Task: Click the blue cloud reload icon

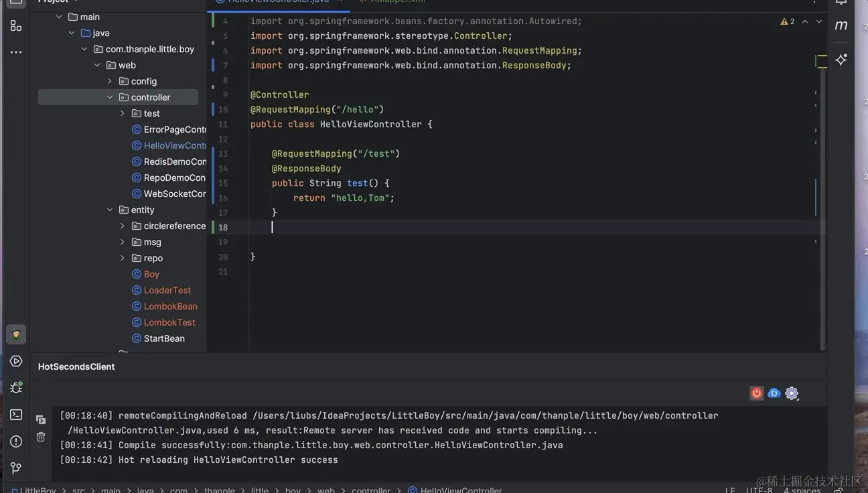Action: point(774,393)
